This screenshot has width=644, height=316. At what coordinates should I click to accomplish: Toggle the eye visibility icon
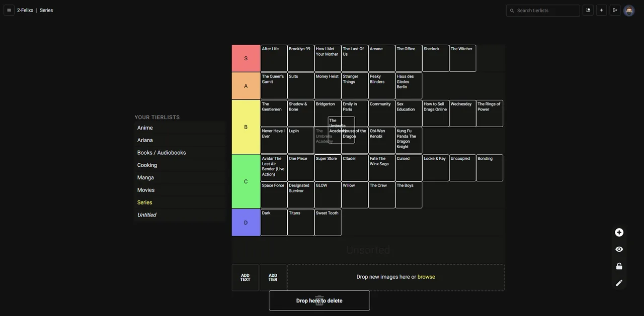(619, 250)
